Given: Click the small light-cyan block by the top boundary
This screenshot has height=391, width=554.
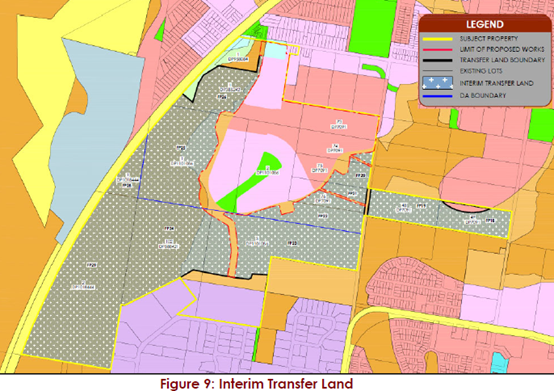Looking at the screenshot, I should coord(275,52).
